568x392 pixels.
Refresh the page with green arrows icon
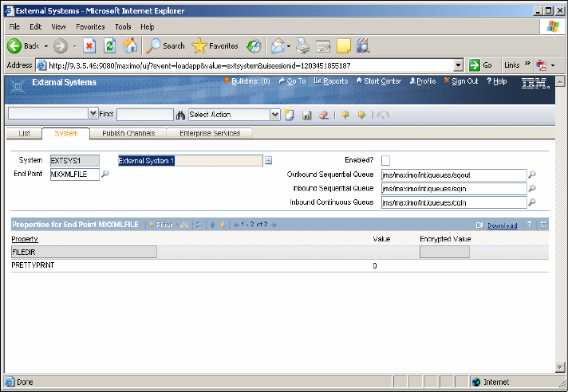[110, 46]
